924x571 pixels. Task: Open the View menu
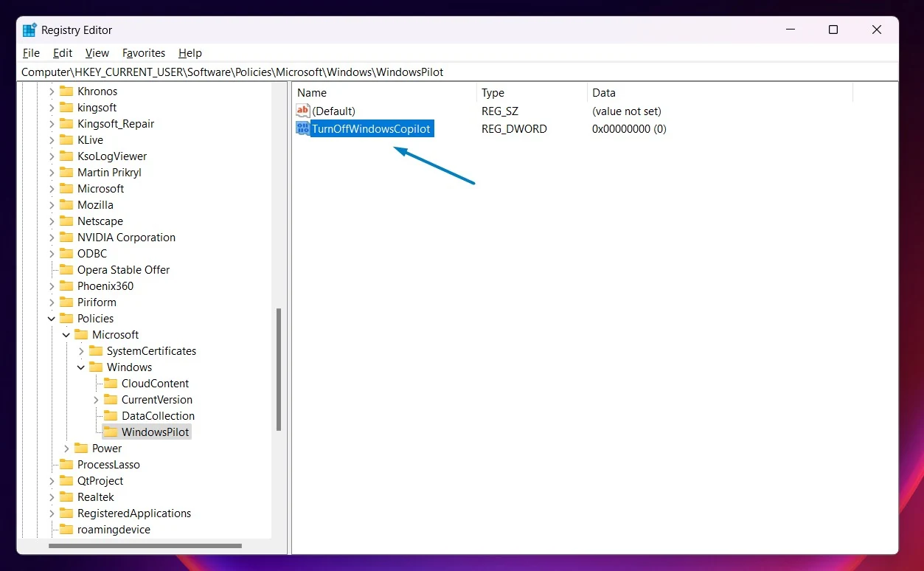pos(97,53)
